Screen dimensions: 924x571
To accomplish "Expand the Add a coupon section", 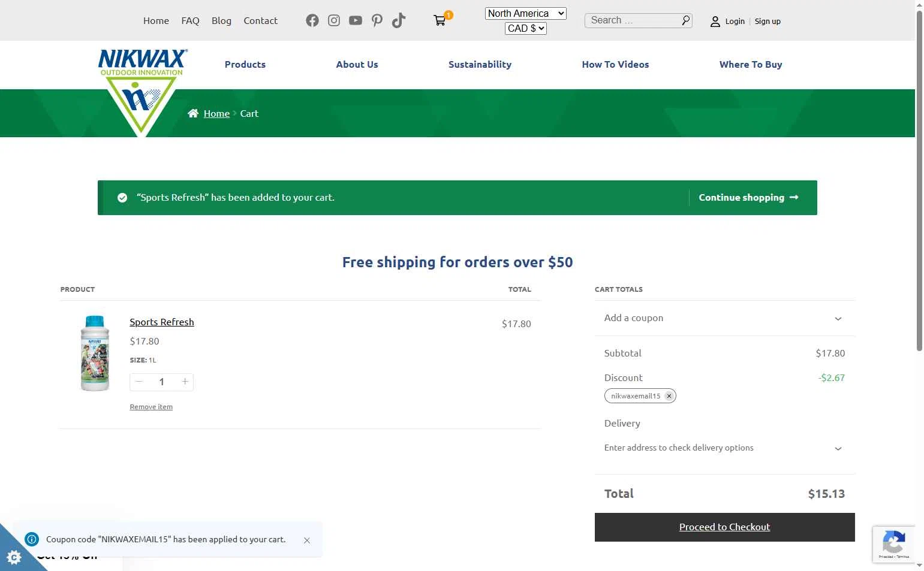I will [x=724, y=318].
